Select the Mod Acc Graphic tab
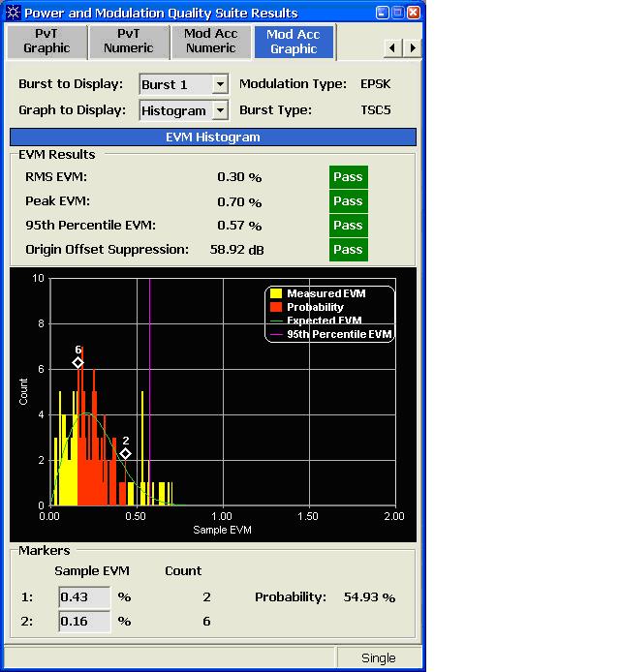The width and height of the screenshot is (620, 672). coord(294,42)
